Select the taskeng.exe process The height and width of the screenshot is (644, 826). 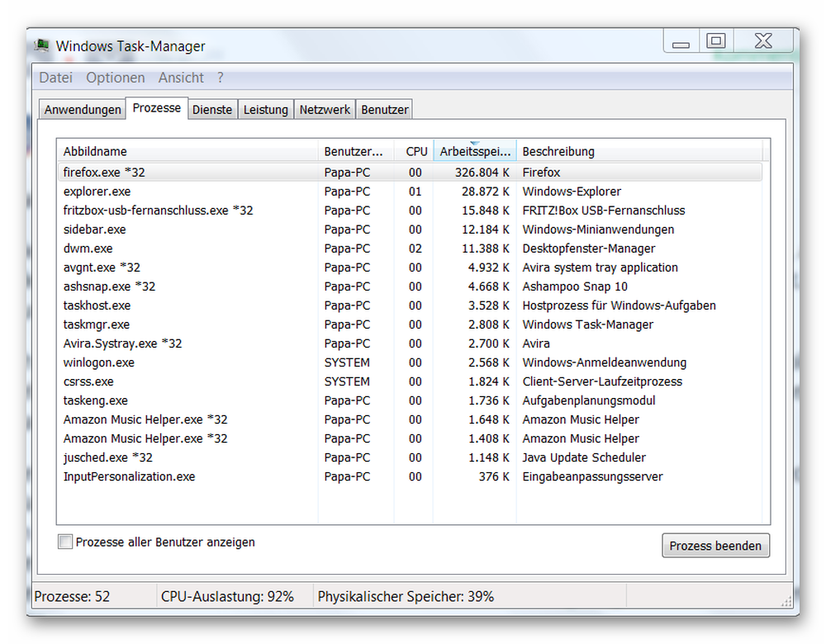point(410,400)
